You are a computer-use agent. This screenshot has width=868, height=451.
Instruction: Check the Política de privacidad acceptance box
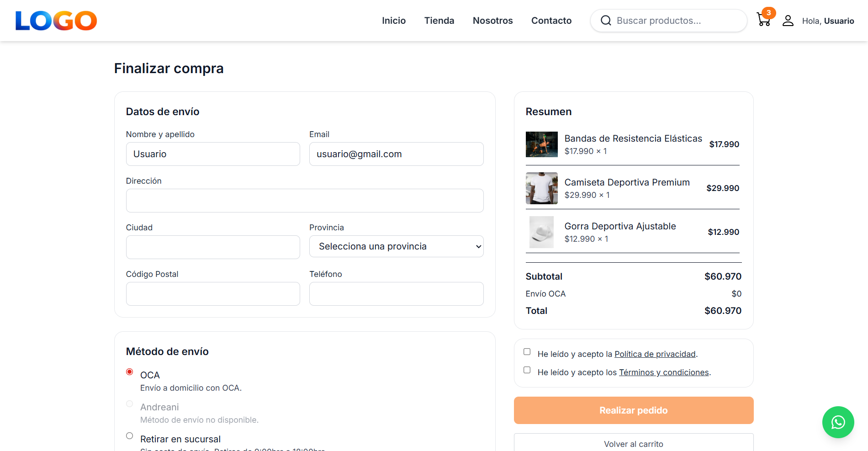[x=527, y=351]
